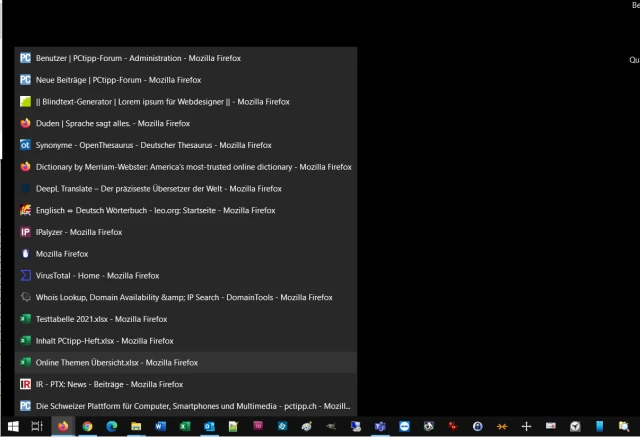Click the Task View icon in taskbar
Image resolution: width=640 pixels, height=437 pixels.
37,426
